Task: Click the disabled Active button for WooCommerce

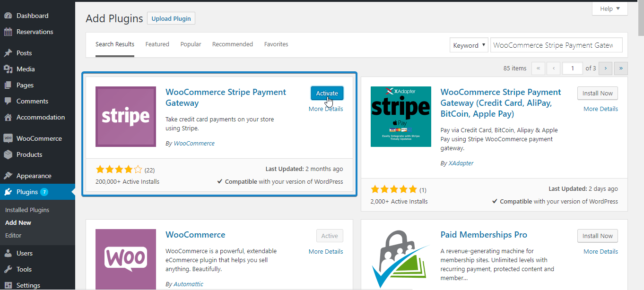Action: (x=330, y=236)
